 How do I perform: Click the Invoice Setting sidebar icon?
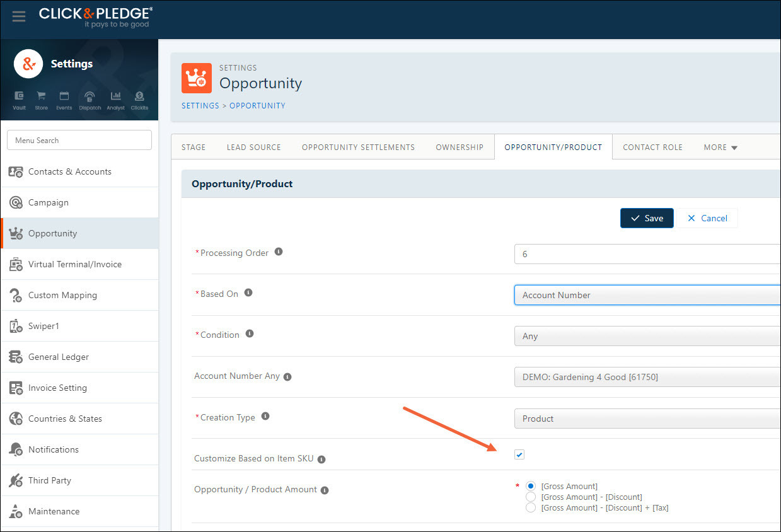click(x=16, y=388)
